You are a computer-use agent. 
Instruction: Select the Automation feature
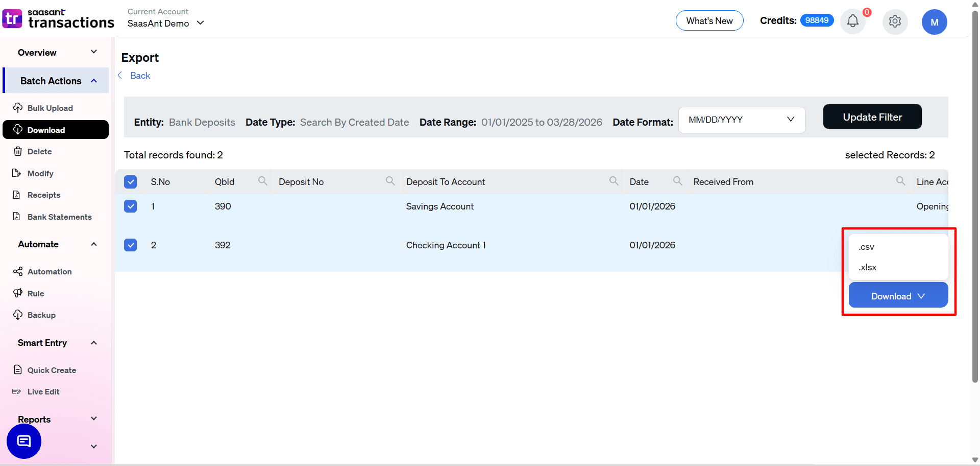[49, 271]
